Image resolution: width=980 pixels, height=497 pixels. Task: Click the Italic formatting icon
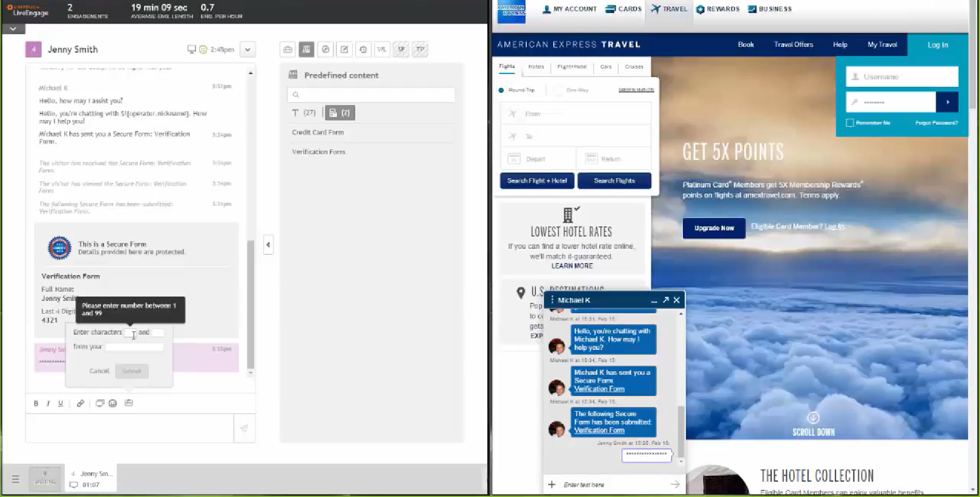(x=48, y=404)
